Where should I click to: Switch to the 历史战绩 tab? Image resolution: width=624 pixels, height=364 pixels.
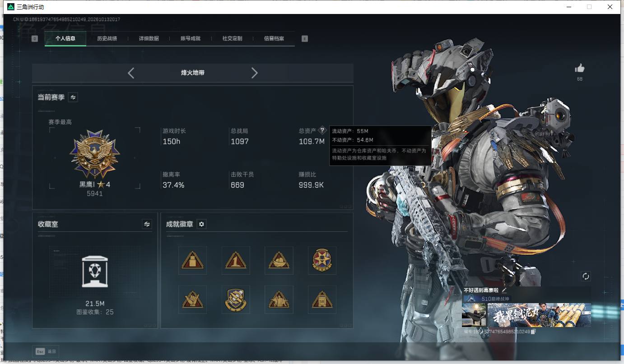(x=107, y=39)
